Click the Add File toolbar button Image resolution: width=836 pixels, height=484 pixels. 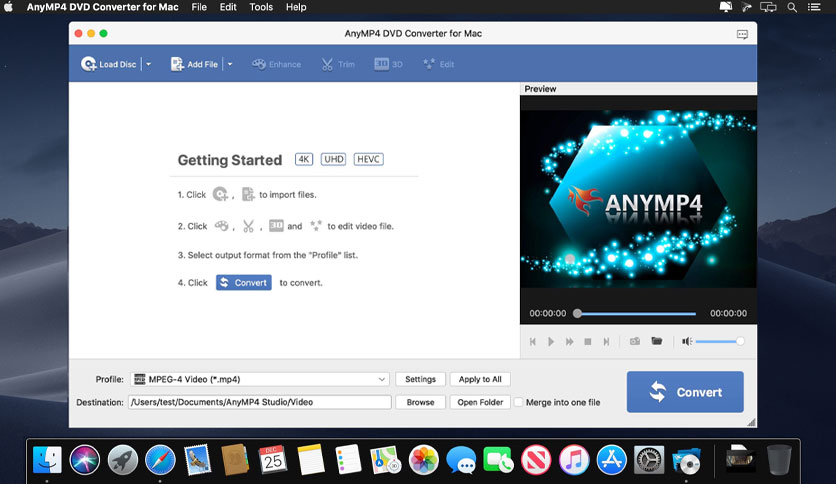194,64
